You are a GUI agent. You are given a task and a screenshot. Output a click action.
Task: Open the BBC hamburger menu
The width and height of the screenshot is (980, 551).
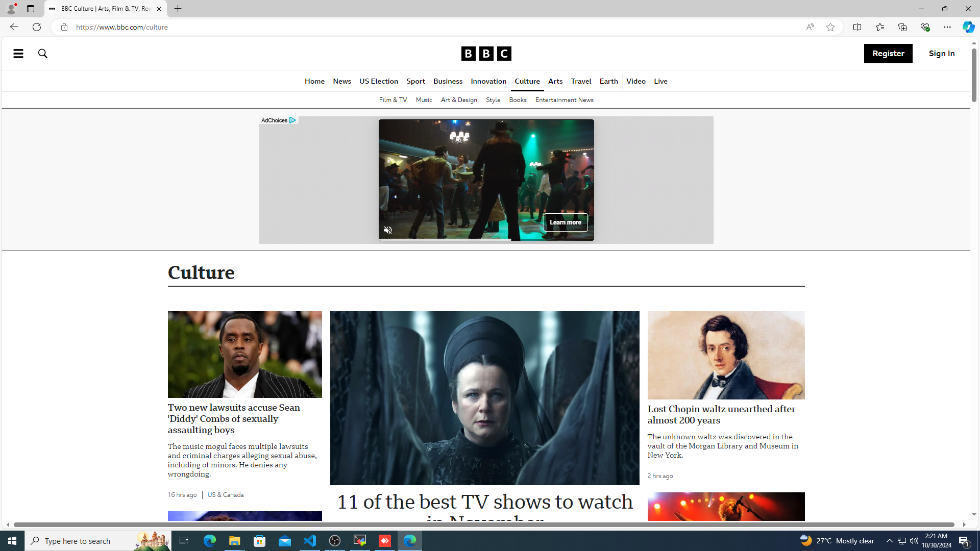pos(18,53)
